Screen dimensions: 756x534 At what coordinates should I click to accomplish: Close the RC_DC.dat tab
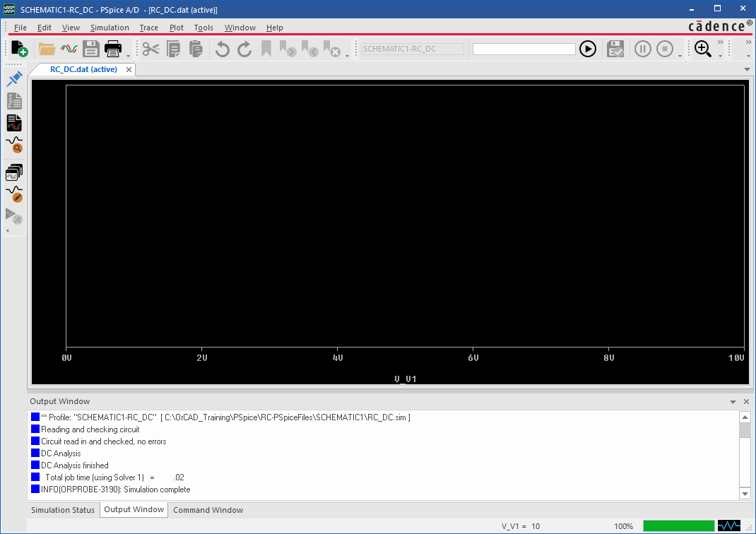tap(129, 69)
